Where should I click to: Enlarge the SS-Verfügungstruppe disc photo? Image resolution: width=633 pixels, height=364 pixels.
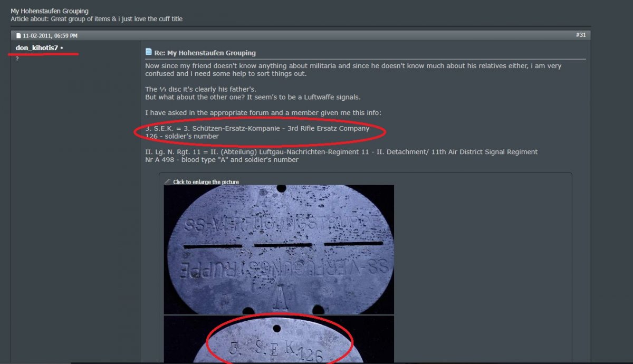[279, 250]
